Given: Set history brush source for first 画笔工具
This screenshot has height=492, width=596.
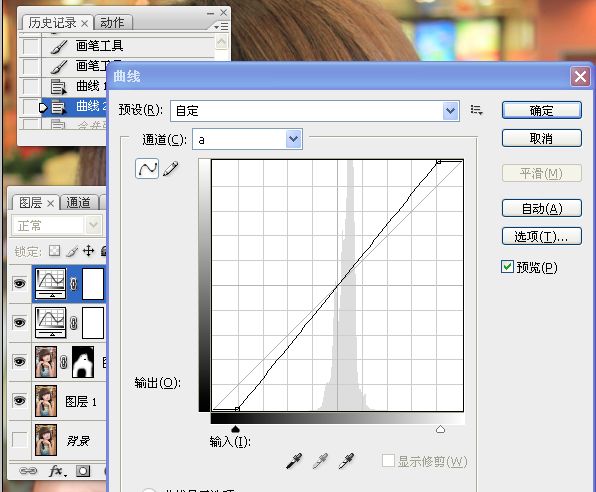Looking at the screenshot, I should pyautogui.click(x=31, y=46).
